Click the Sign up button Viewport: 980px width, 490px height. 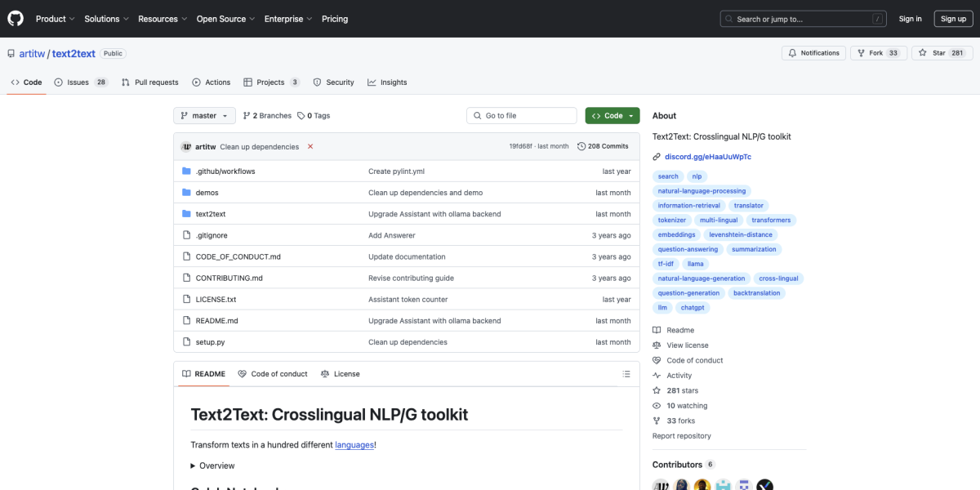pyautogui.click(x=953, y=19)
